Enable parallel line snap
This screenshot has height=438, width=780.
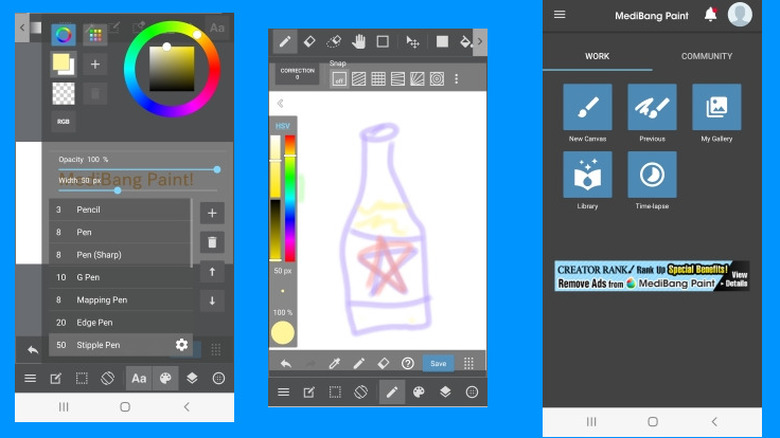[x=359, y=79]
